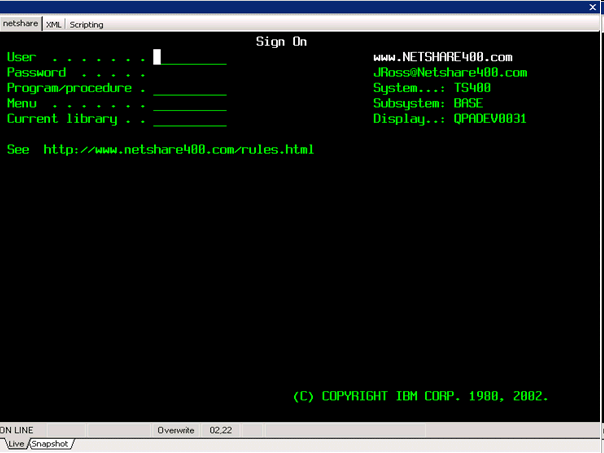Click the Program/procedure label
604x453 pixels.
pyautogui.click(x=69, y=89)
